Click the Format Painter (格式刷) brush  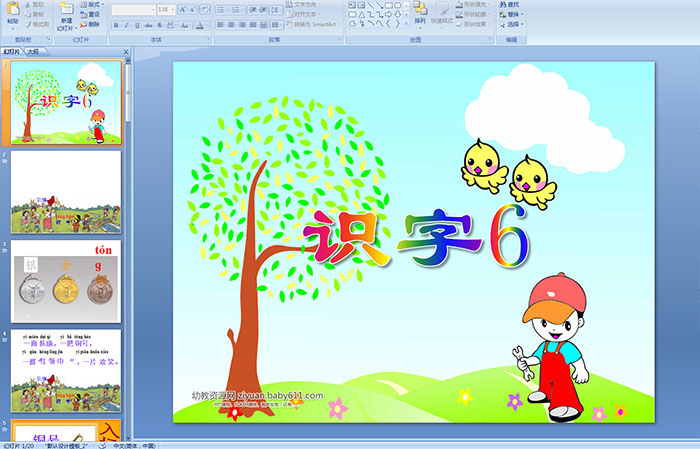coord(37,24)
